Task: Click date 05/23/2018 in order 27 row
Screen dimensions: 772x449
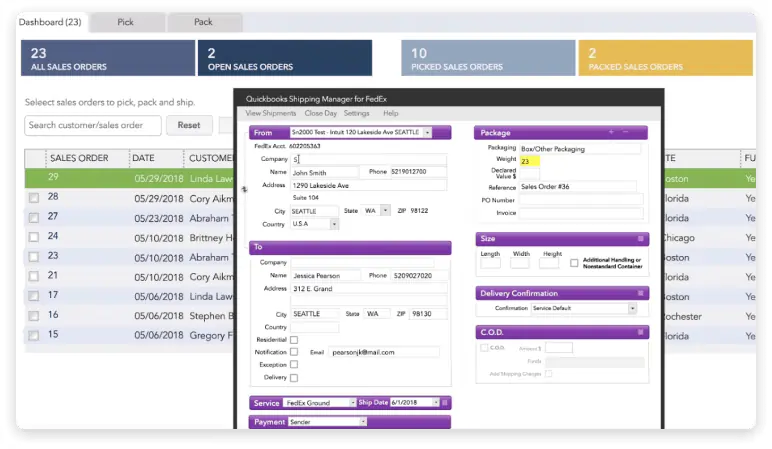Action: (159, 218)
